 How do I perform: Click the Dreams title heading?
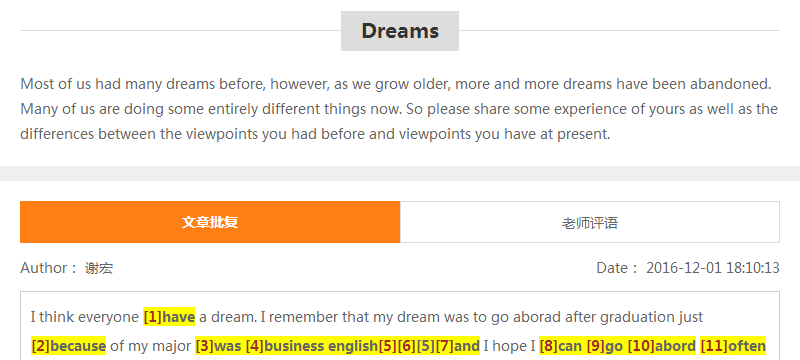[400, 31]
